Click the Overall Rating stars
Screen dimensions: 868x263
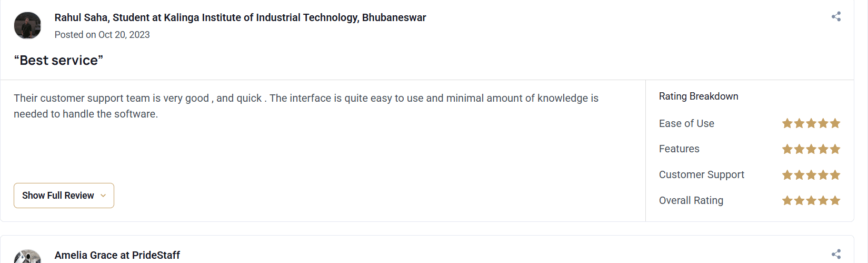click(811, 201)
